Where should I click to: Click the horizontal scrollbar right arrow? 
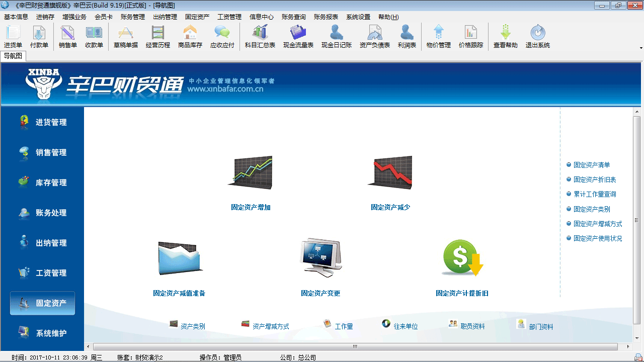tap(627, 346)
